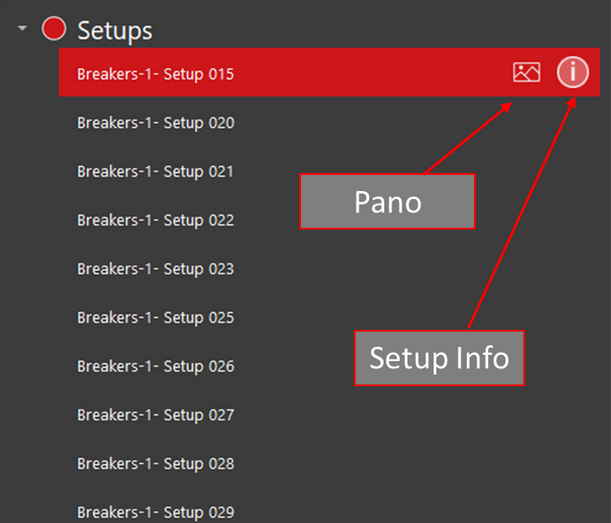Click blank space right of Setup 020
This screenshot has width=611, height=523.
pos(400,123)
